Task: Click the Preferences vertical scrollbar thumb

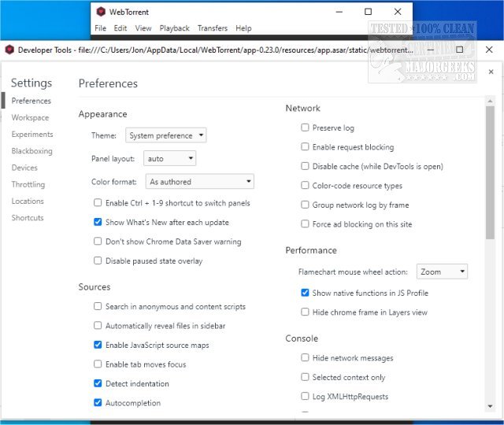Action: (x=490, y=172)
